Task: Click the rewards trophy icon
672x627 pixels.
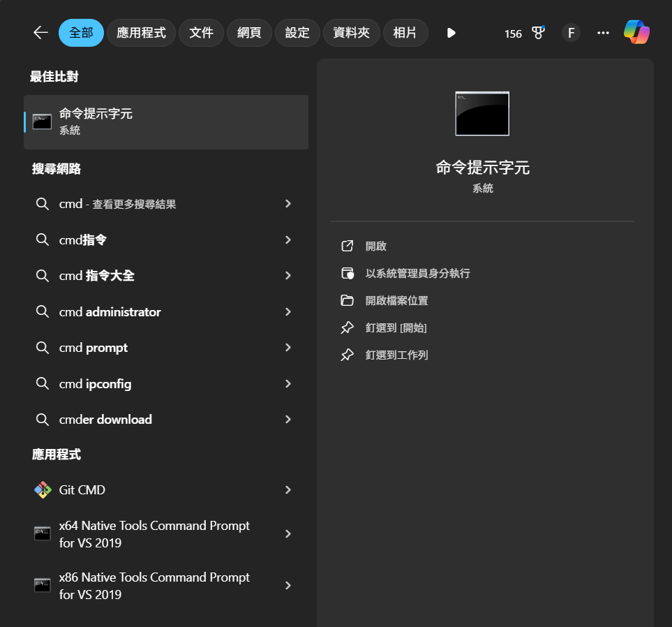Action: [538, 33]
